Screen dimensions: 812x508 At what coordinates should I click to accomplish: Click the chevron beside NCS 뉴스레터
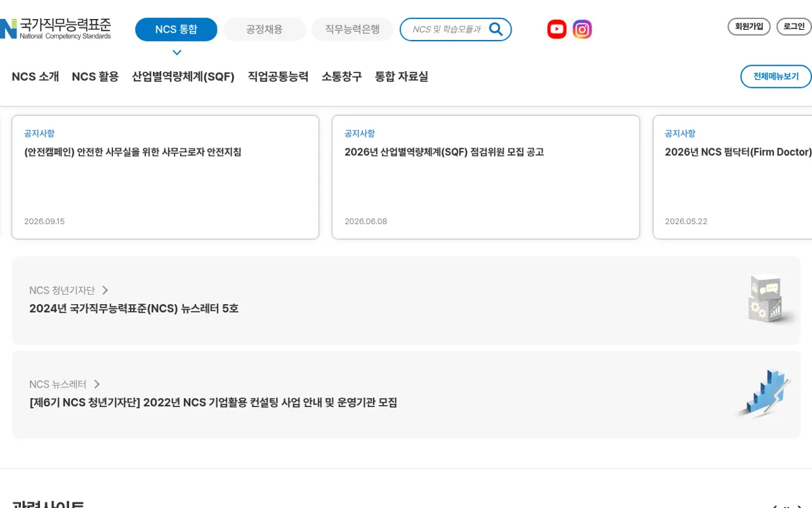pos(97,384)
